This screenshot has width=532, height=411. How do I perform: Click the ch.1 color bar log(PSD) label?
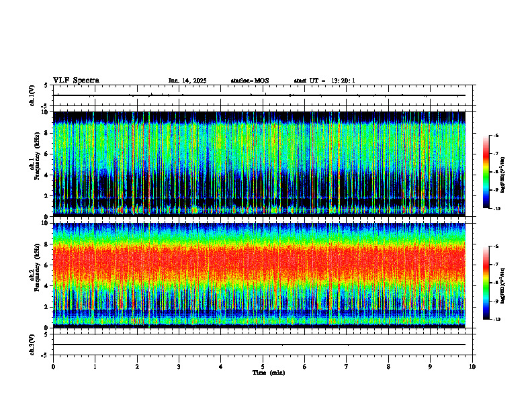[x=503, y=175]
